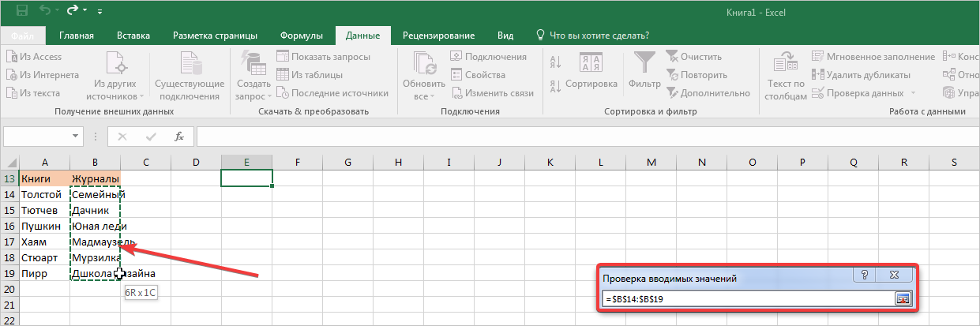980x326 pixels.
Task: Open the Name Box dropdown arrow
Action: pyautogui.click(x=76, y=137)
